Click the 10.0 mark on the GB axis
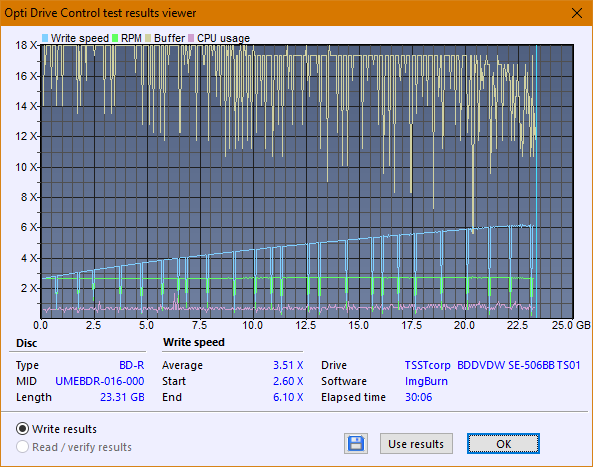 click(252, 325)
